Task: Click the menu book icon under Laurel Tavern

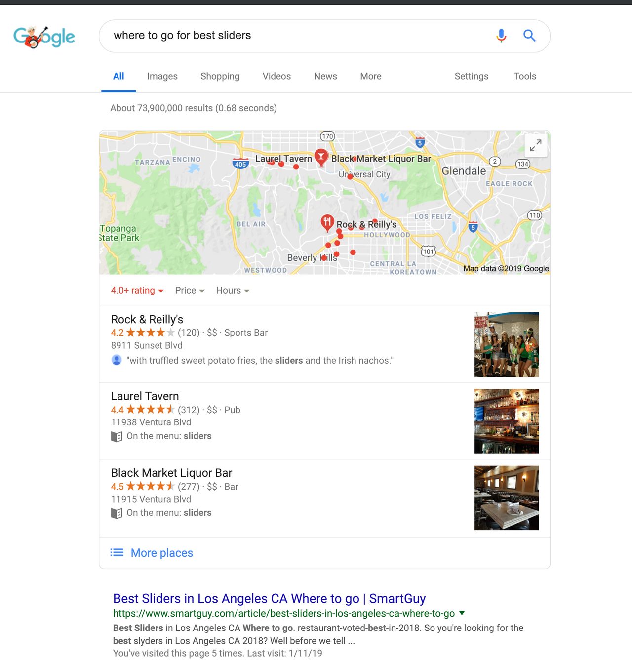Action: click(117, 436)
